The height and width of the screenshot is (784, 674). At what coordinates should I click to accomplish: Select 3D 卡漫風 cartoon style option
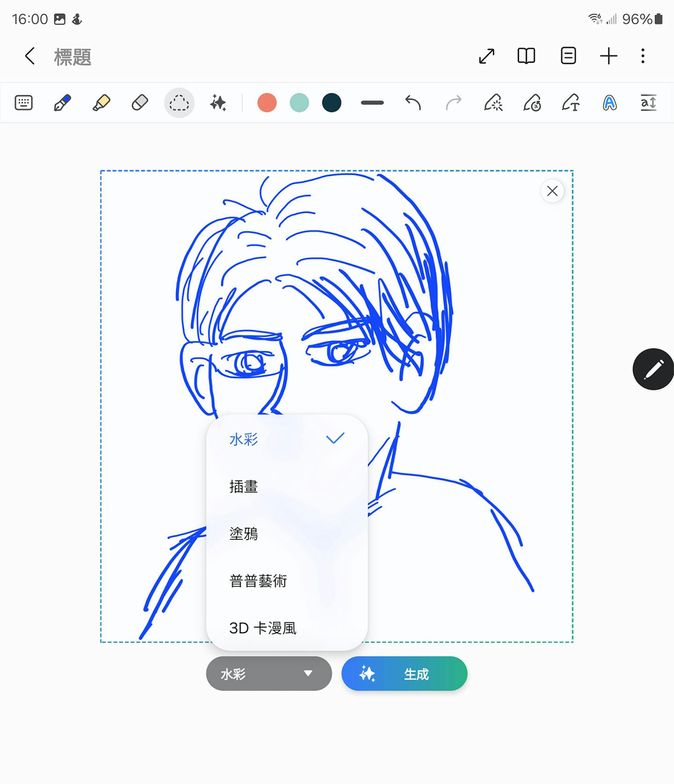pyautogui.click(x=287, y=628)
